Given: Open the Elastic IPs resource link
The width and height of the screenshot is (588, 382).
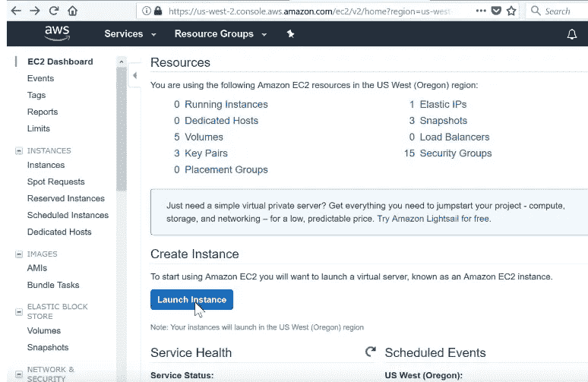Looking at the screenshot, I should (x=443, y=104).
